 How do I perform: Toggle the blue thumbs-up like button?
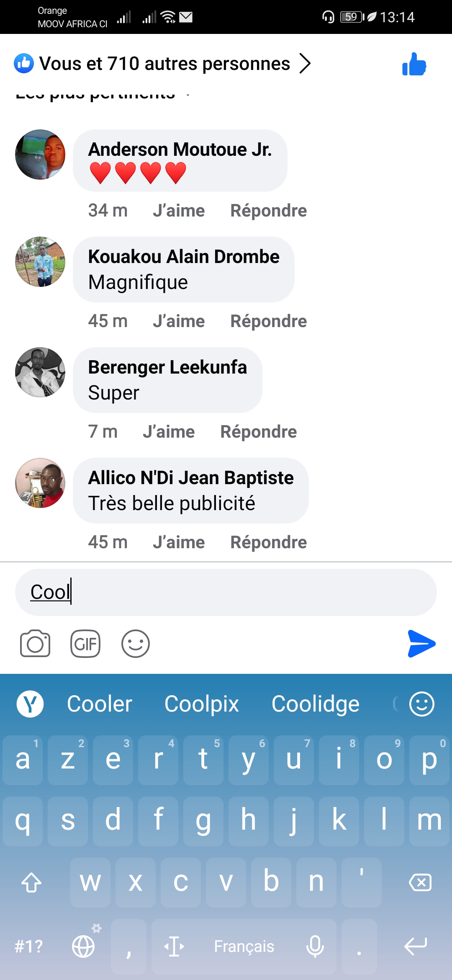pos(414,64)
